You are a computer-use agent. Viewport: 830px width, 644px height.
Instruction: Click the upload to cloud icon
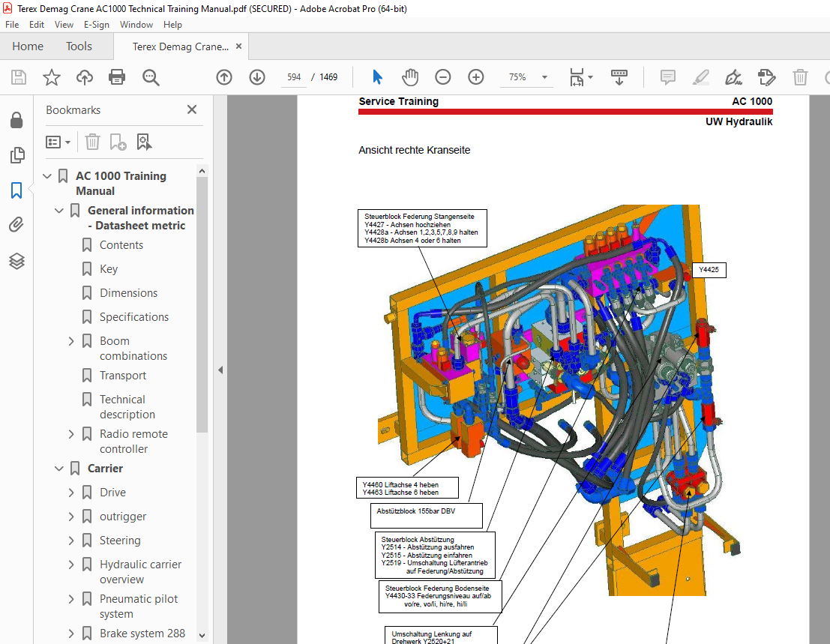84,77
